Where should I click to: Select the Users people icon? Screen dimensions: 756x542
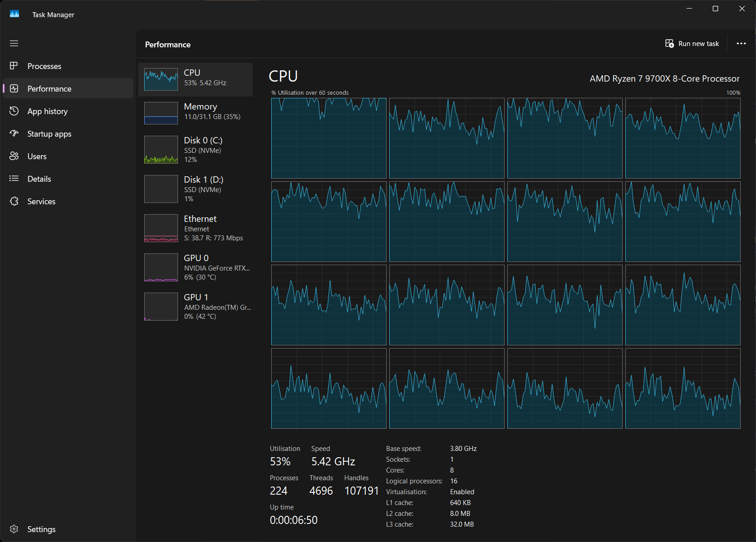[14, 156]
